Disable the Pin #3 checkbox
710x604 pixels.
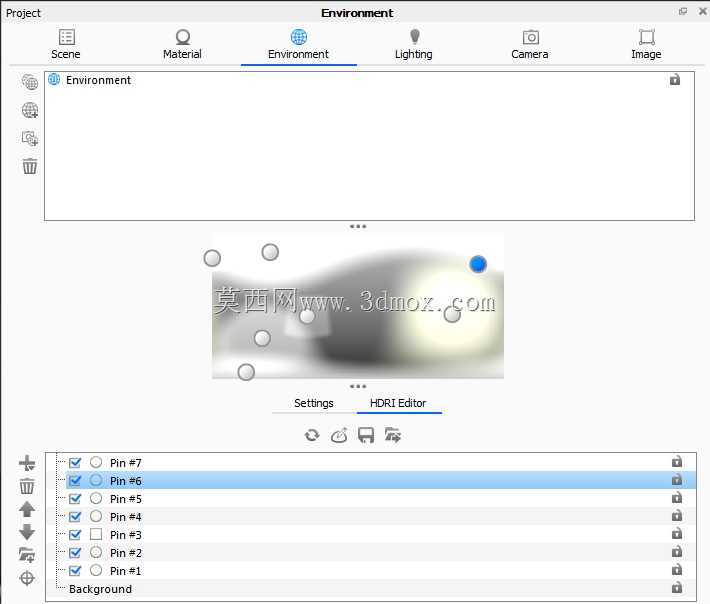pyautogui.click(x=75, y=535)
